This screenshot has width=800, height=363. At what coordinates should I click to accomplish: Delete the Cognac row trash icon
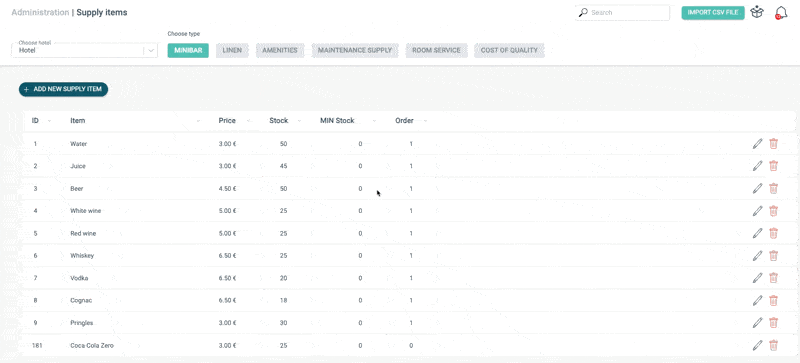pyautogui.click(x=773, y=300)
